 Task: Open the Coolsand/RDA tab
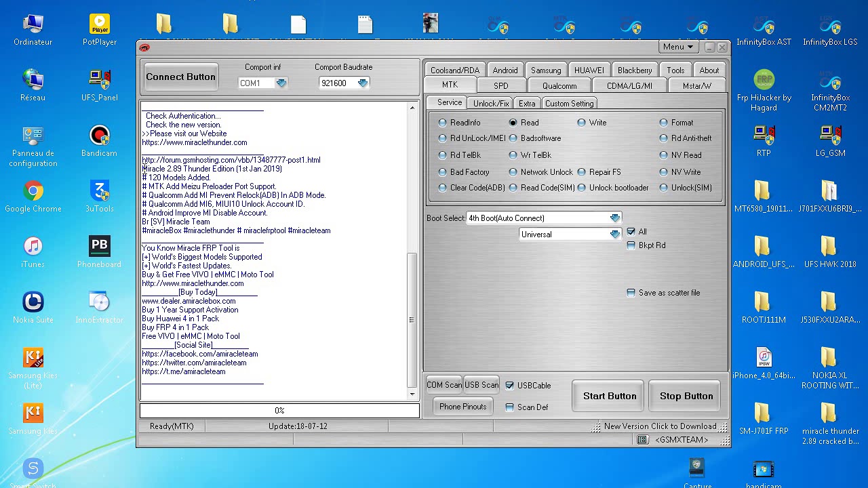pyautogui.click(x=455, y=70)
